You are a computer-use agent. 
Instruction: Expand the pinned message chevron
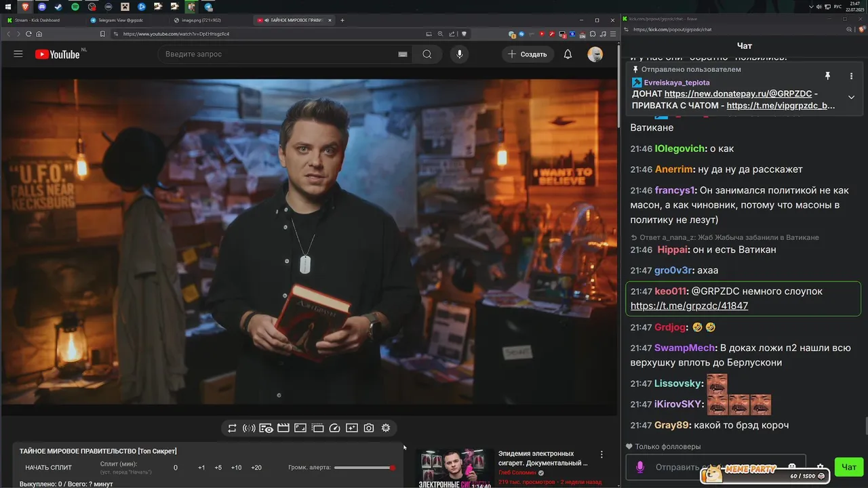[x=851, y=97]
